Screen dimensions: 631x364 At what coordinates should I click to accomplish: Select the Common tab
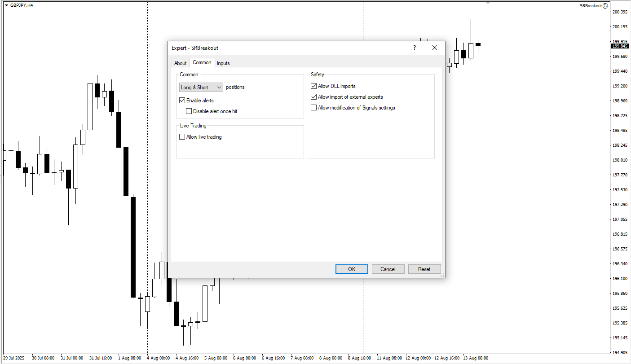click(x=202, y=63)
